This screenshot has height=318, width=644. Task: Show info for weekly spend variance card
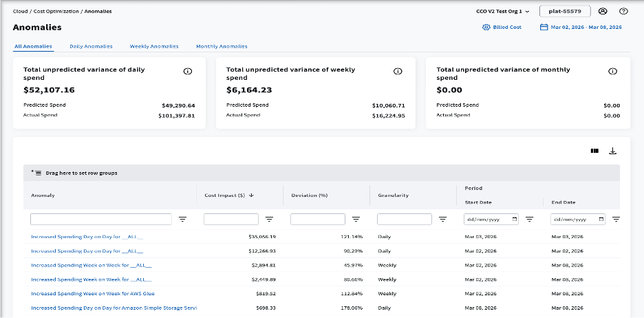point(398,72)
